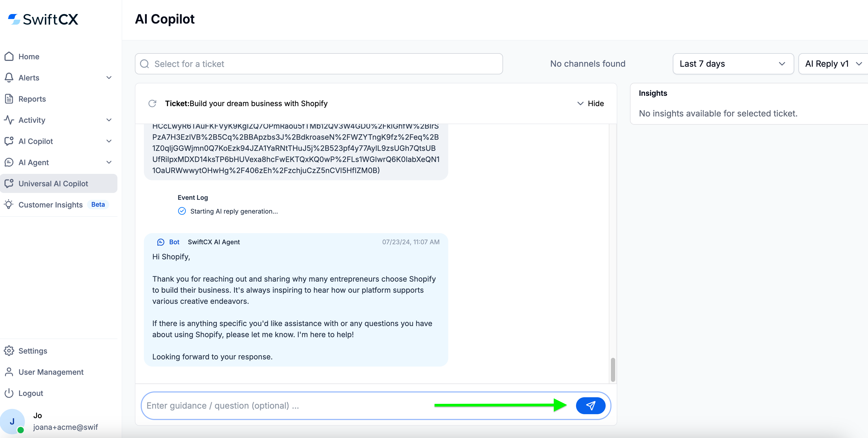The height and width of the screenshot is (438, 868).
Task: Open the AI Reply v1 selector
Action: coord(832,64)
